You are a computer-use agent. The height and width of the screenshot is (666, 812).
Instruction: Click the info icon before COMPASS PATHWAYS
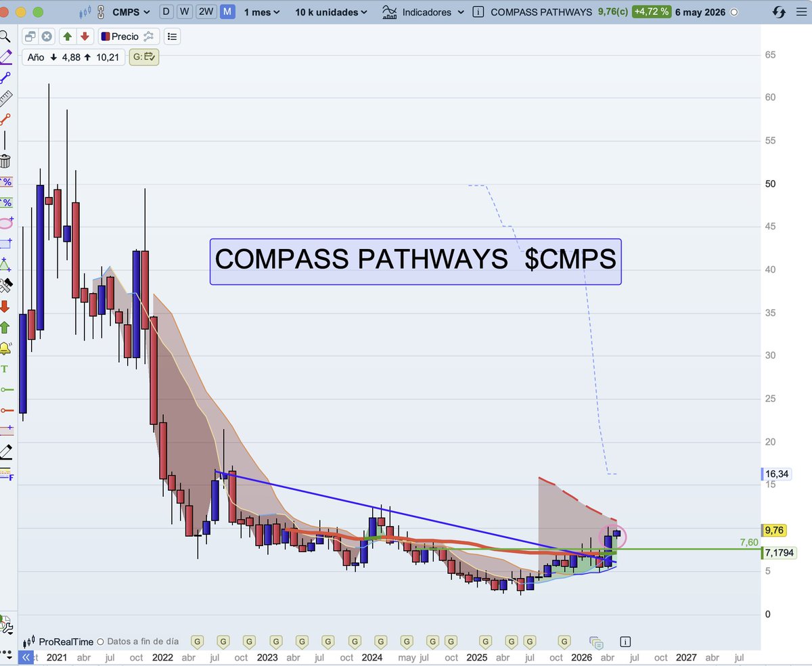[478, 12]
